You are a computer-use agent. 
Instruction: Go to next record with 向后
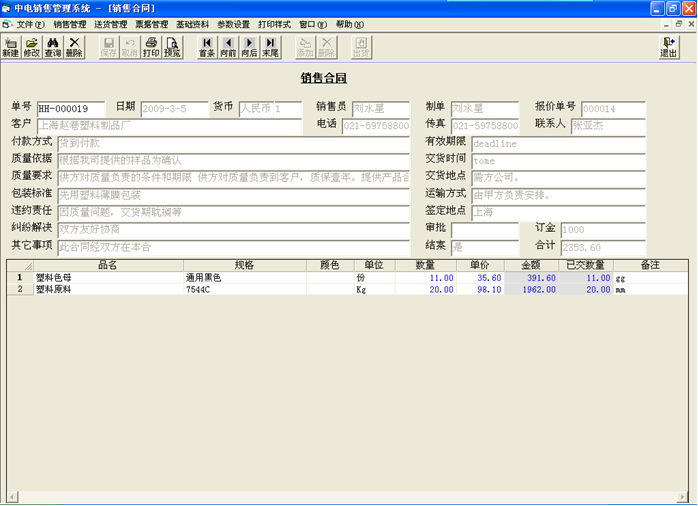[x=249, y=47]
